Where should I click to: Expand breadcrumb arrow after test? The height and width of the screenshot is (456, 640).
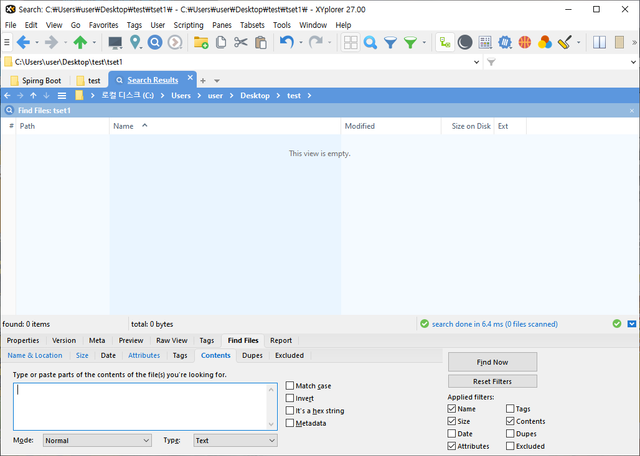click(309, 96)
